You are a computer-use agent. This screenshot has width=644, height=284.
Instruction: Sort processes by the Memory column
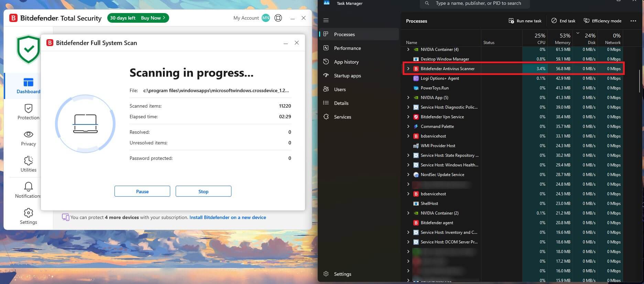pyautogui.click(x=560, y=38)
